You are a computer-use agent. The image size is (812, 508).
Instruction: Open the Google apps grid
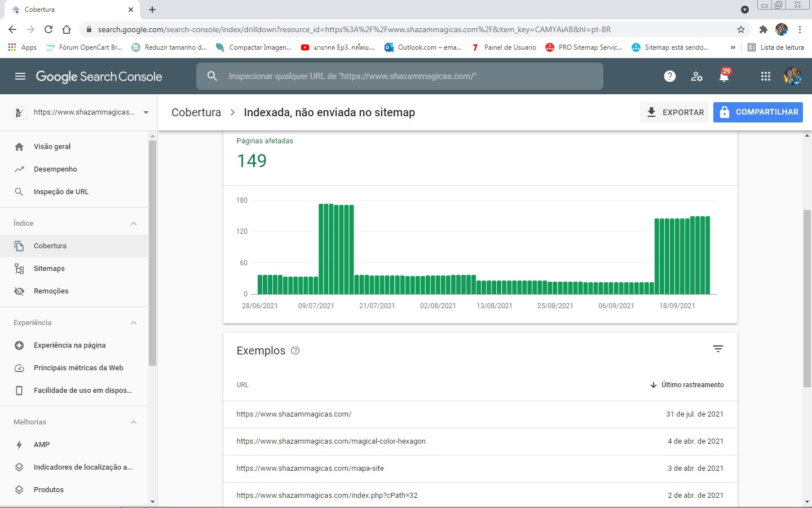(766, 76)
